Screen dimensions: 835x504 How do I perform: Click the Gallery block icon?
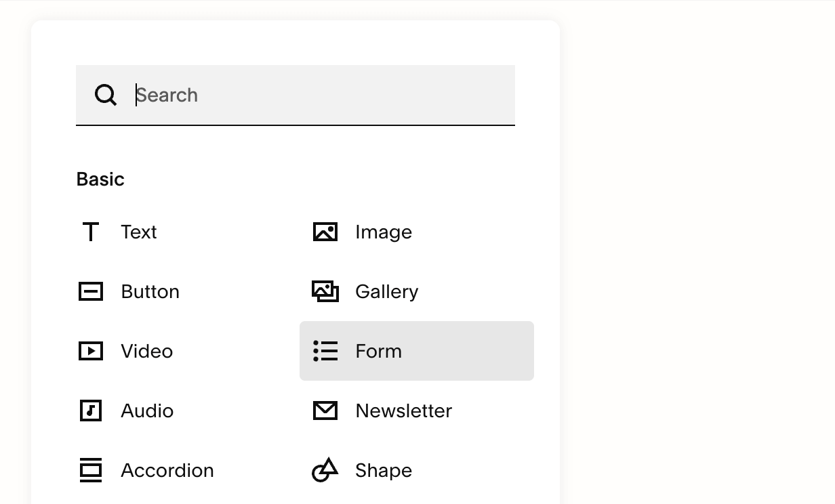pos(325,291)
